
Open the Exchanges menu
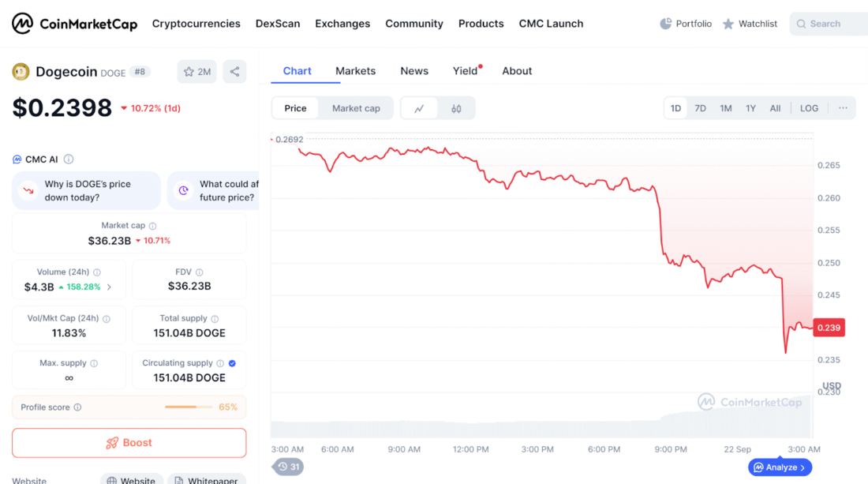pyautogui.click(x=342, y=24)
